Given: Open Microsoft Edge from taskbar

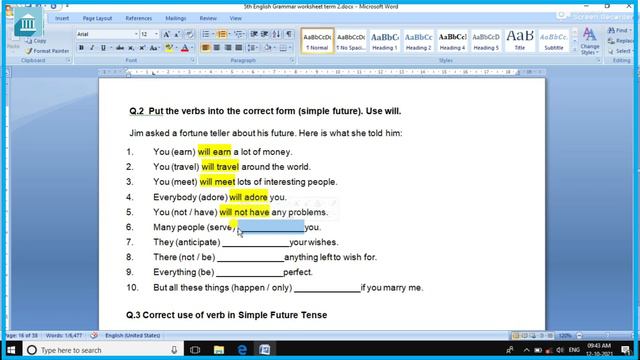Looking at the screenshot, I should tap(242, 350).
